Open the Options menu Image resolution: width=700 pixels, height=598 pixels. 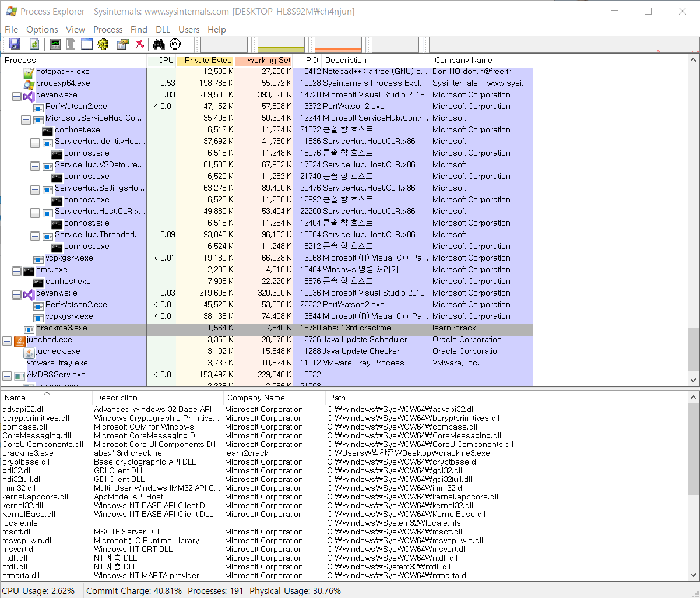[x=42, y=29]
